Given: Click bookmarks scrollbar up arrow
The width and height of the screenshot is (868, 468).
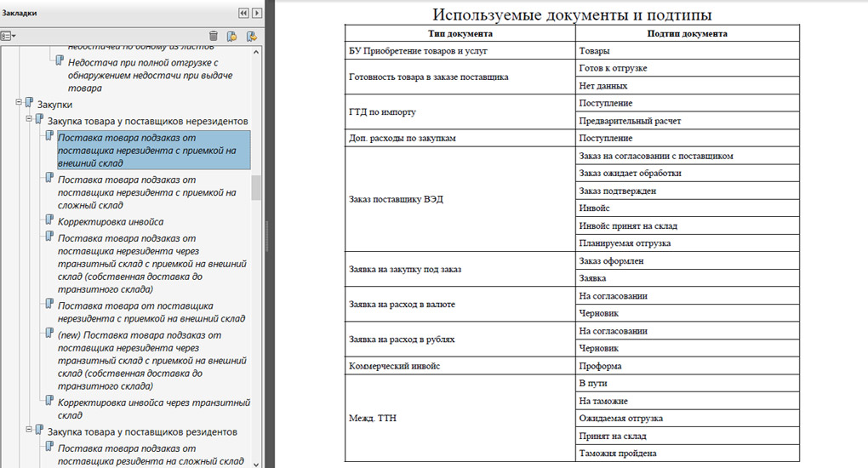Looking at the screenshot, I should [256, 52].
